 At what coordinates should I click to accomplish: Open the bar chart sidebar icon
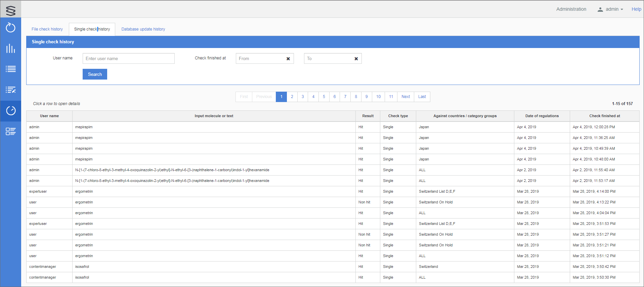pos(11,48)
